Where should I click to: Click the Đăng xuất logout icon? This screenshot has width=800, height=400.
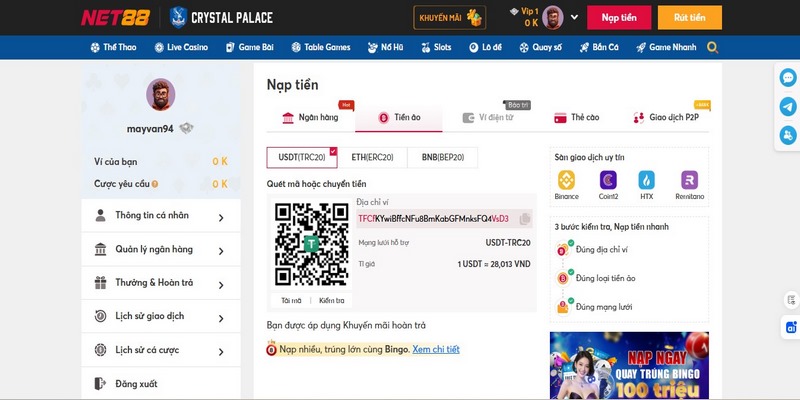[x=100, y=384]
